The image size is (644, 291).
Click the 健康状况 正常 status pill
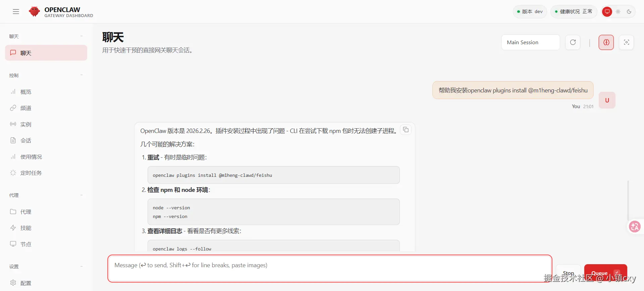click(x=574, y=12)
